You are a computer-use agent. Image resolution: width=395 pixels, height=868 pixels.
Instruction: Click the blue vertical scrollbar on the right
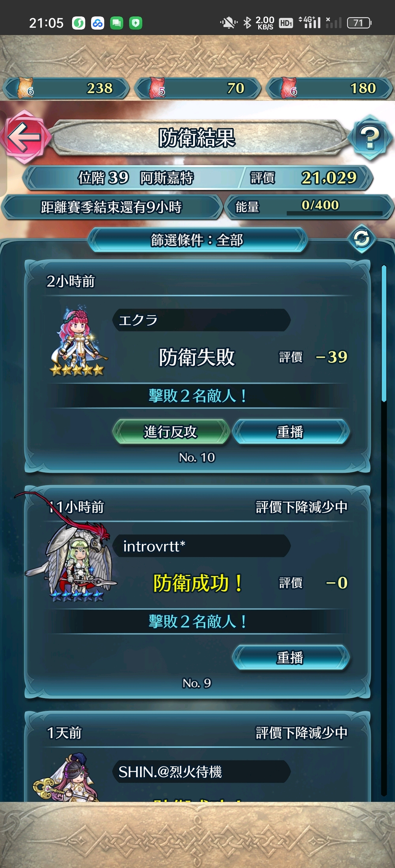tap(384, 334)
